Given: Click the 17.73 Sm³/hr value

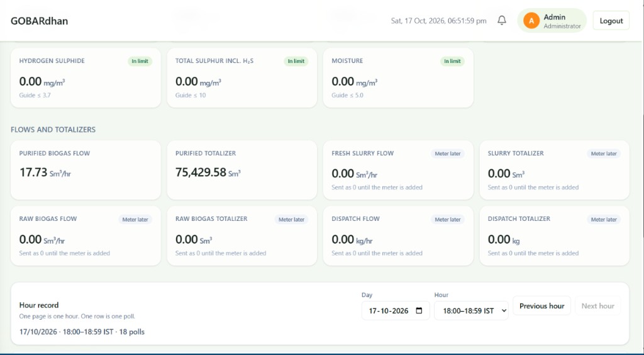Looking at the screenshot, I should point(45,172).
